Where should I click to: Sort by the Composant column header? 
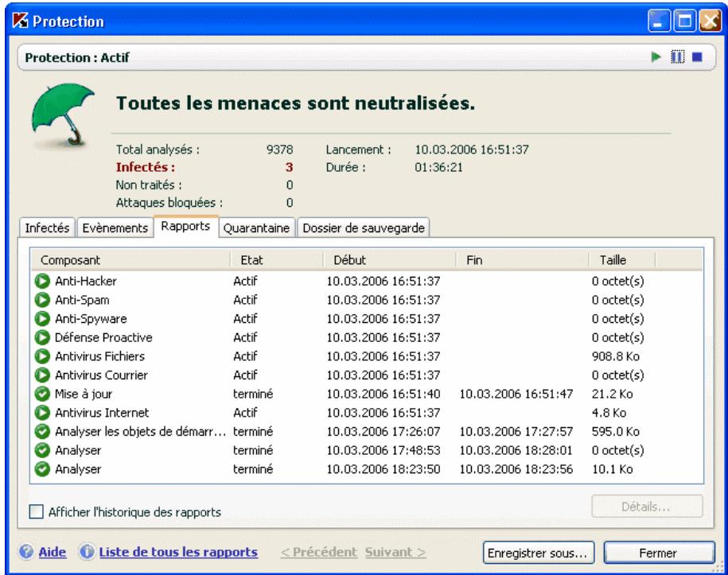click(131, 260)
